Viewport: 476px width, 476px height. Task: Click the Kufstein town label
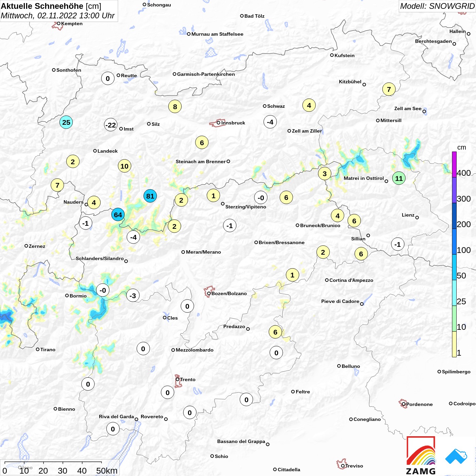344,55
